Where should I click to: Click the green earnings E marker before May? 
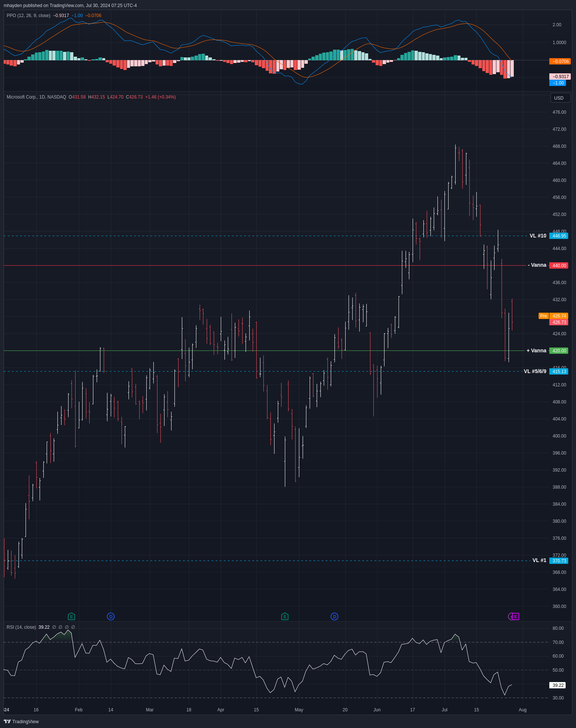[285, 616]
